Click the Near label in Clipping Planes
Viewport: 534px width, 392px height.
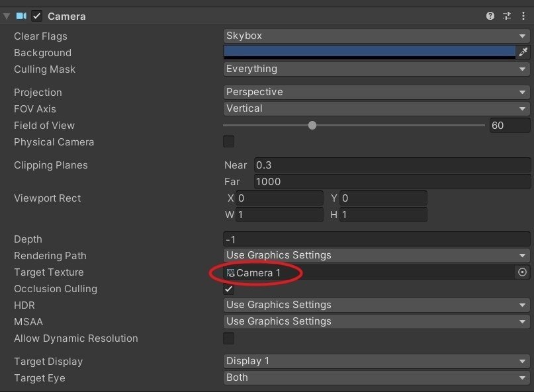[236, 165]
